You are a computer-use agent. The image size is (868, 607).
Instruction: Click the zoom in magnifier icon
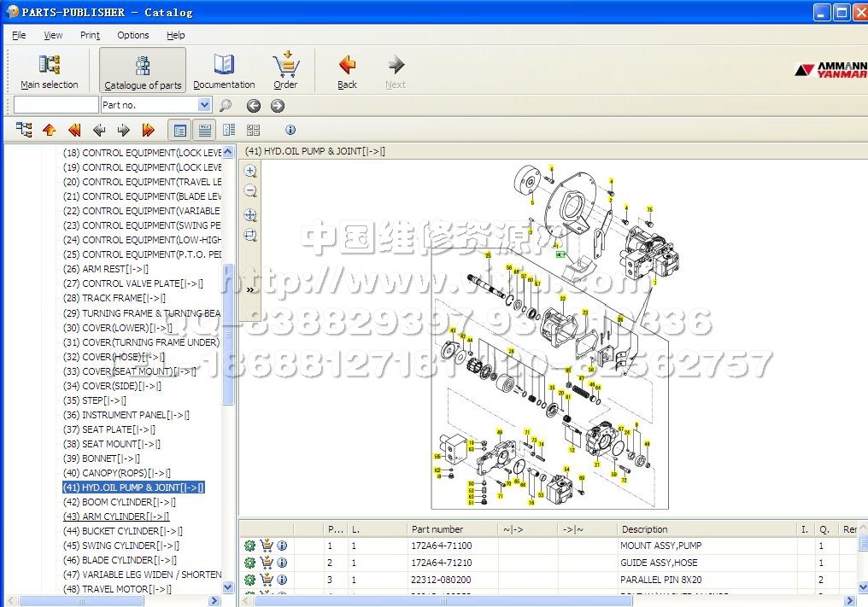(x=250, y=171)
